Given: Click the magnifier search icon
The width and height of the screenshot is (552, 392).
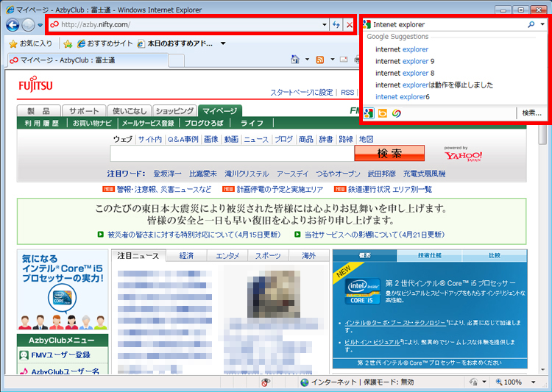Looking at the screenshot, I should (531, 24).
